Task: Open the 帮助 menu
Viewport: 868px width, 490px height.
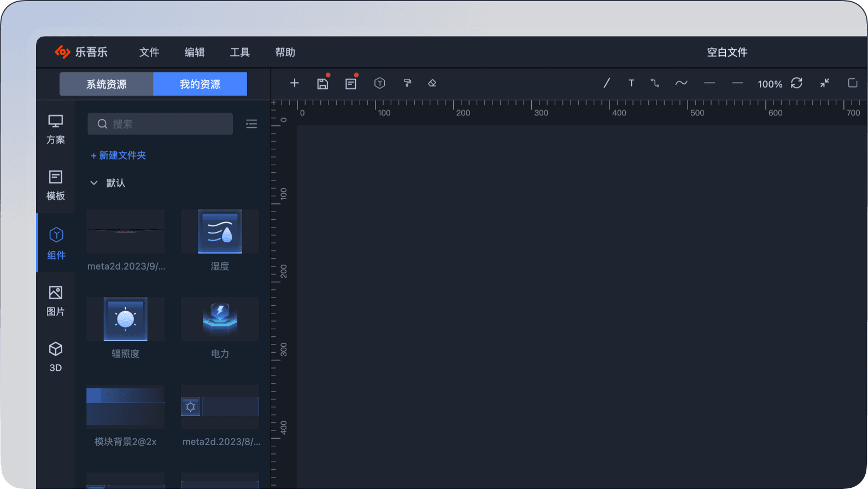Action: 285,52
